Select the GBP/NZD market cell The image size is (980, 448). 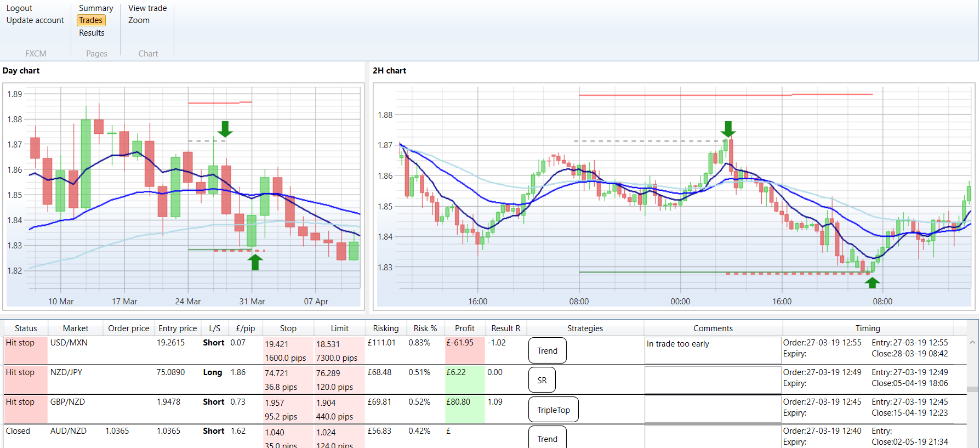(67, 402)
